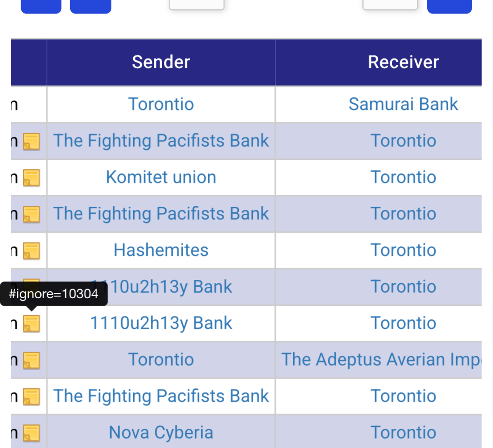Open note icon beside last Fighting Pacifists Bank row
493x448 pixels.
point(32,396)
